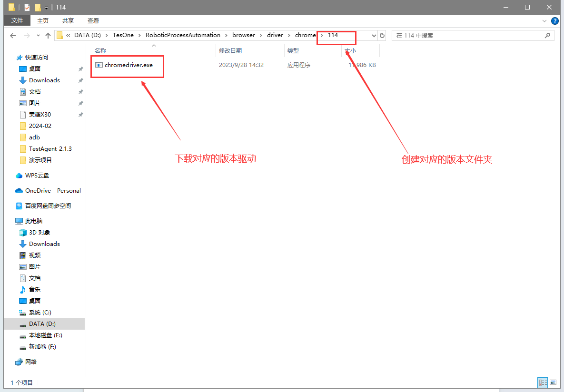Open the TestAgent_2.1.3 folder in the sidebar
This screenshot has height=392, width=564.
50,149
